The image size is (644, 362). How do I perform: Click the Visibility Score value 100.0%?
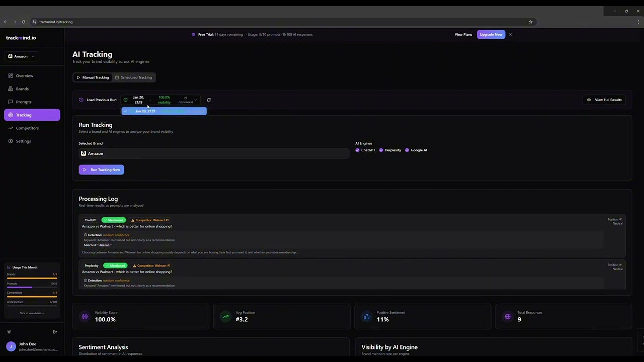pyautogui.click(x=105, y=319)
